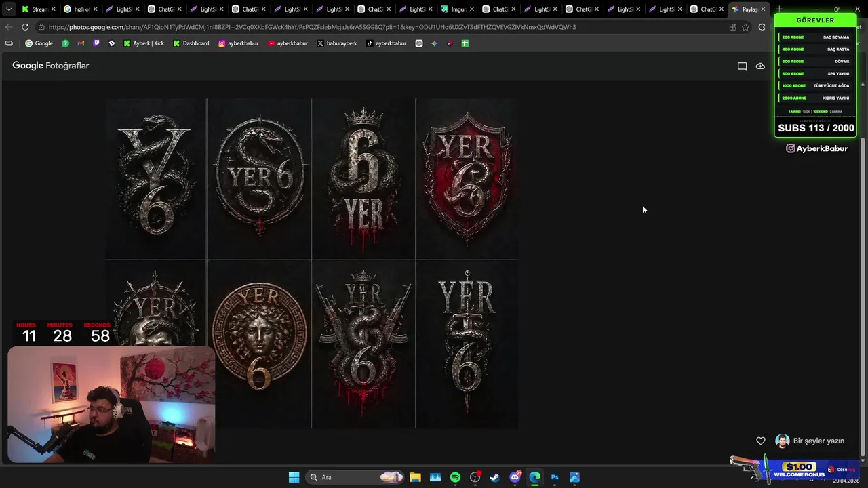Viewport: 868px width, 488px height.
Task: Open the Twitch bookmark icon
Action: coord(96,43)
